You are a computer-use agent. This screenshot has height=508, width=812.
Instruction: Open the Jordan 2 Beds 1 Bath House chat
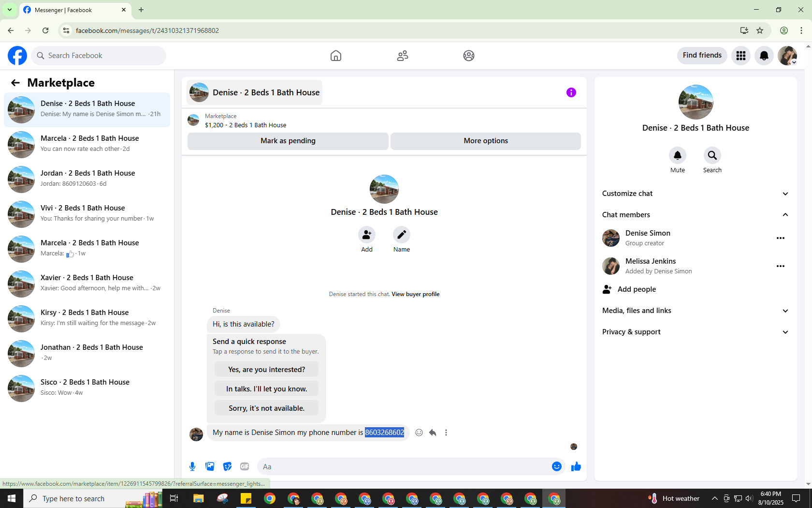tap(87, 179)
